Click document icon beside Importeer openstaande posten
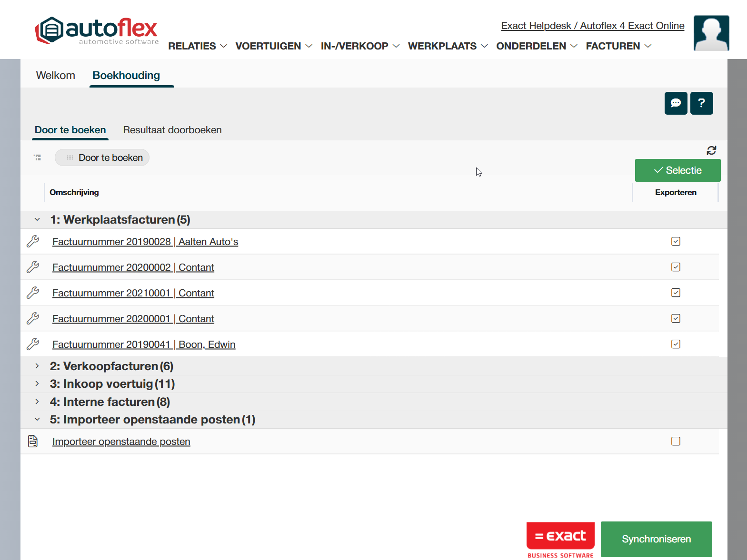 pos(33,441)
